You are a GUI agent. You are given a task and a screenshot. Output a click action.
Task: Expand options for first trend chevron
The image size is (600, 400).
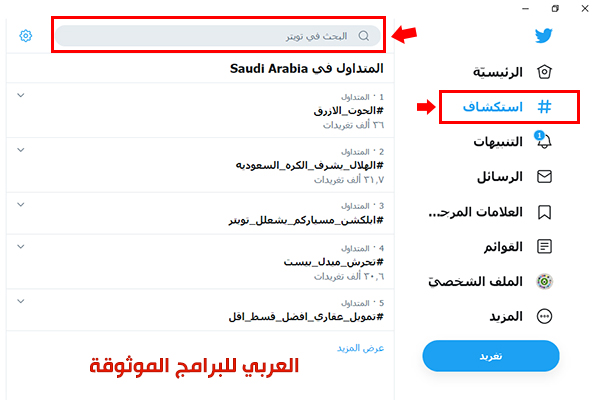[x=20, y=95]
